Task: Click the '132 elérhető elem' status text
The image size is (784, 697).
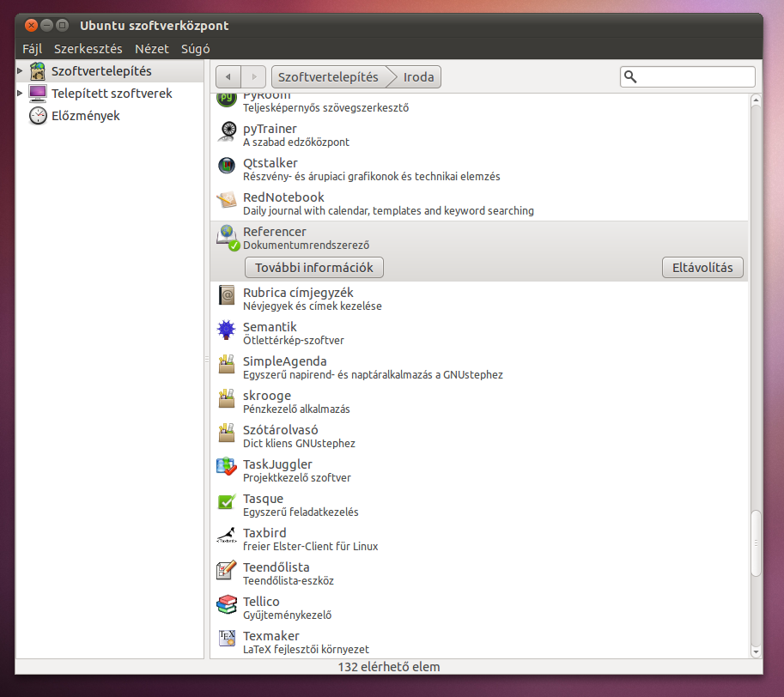Action: [x=389, y=667]
